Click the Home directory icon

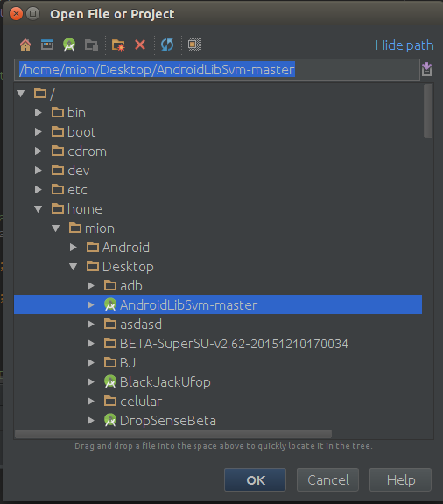tap(25, 45)
